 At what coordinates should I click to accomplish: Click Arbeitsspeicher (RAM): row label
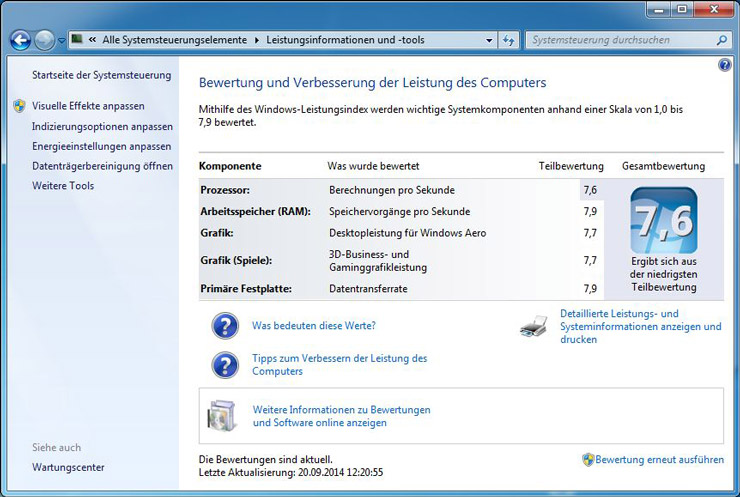(255, 211)
